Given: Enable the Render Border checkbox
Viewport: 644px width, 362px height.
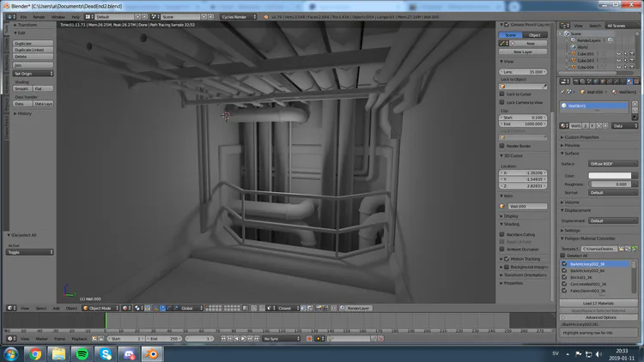Looking at the screenshot, I should [502, 146].
